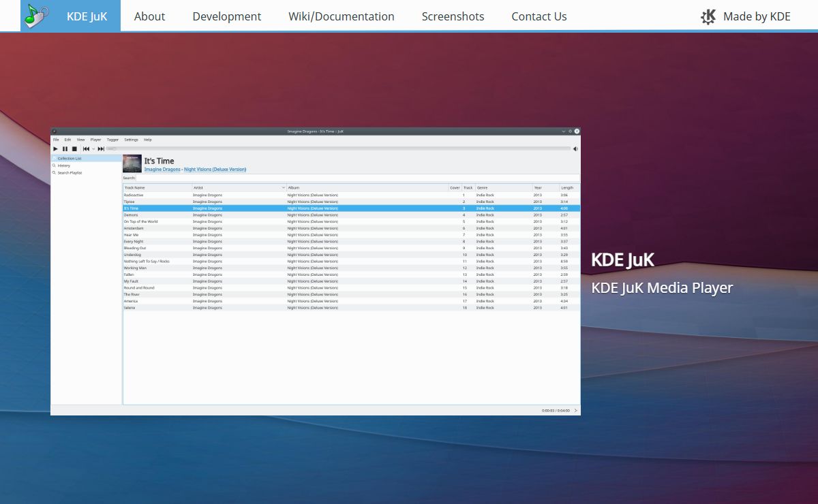Select Search Playlist in the JuK sidebar
The height and width of the screenshot is (504, 818).
click(87, 173)
